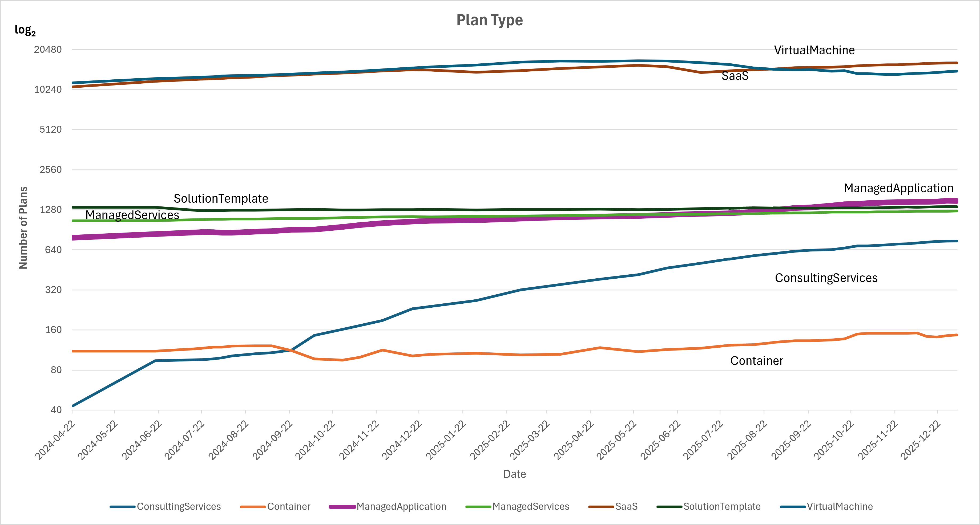The height and width of the screenshot is (525, 980).
Task: Click the purple ManagedApplication legend line swatch
Action: [x=342, y=507]
